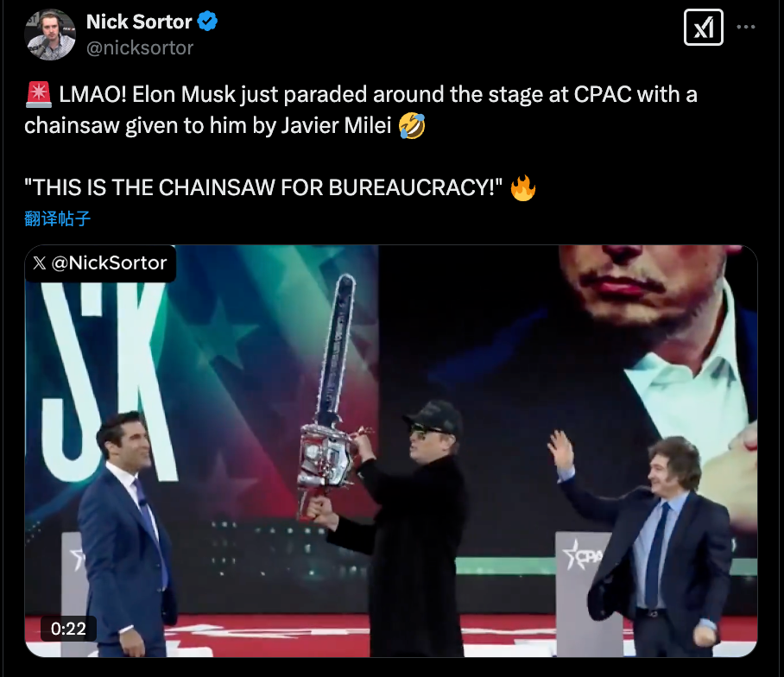The width and height of the screenshot is (784, 677).
Task: Open the three-dot more options menu
Action: (x=746, y=28)
